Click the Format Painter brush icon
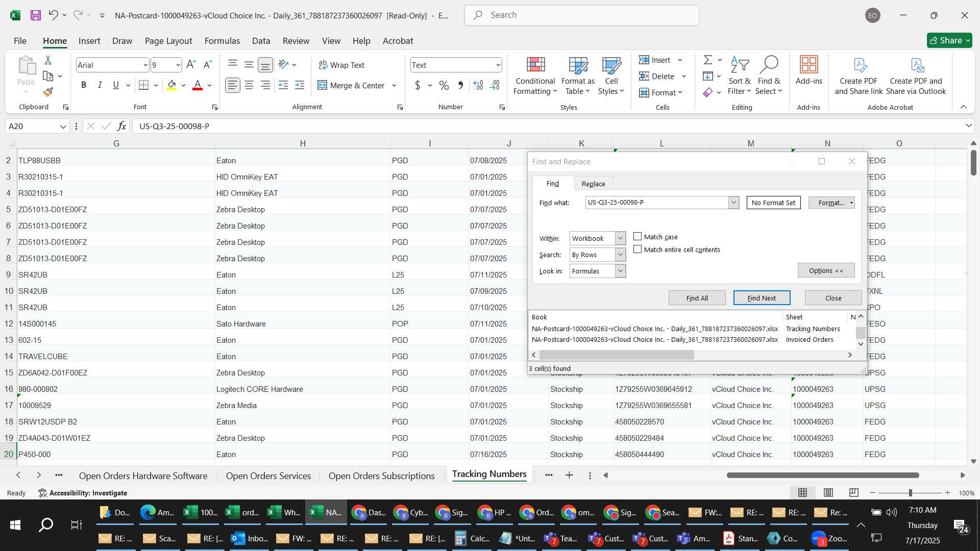 pos(48,92)
